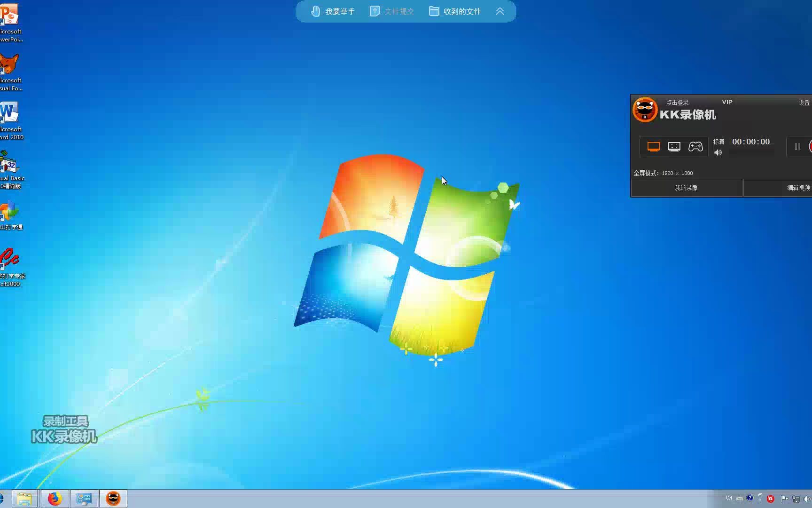Click the speaker volume icon in KK录像机
The image size is (812, 508).
(718, 152)
